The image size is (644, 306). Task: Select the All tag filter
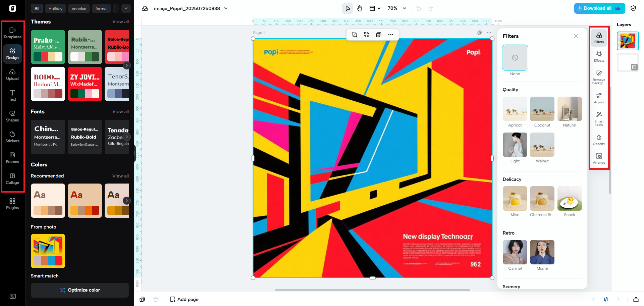(x=37, y=8)
